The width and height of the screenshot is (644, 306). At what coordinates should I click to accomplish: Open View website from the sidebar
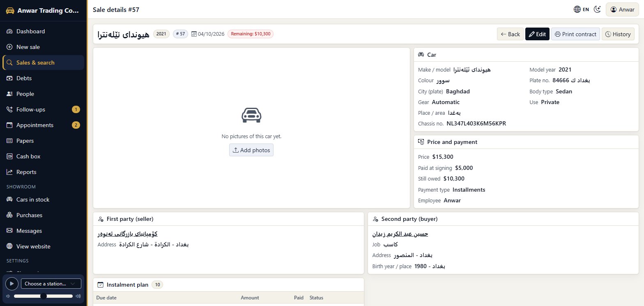[43, 246]
